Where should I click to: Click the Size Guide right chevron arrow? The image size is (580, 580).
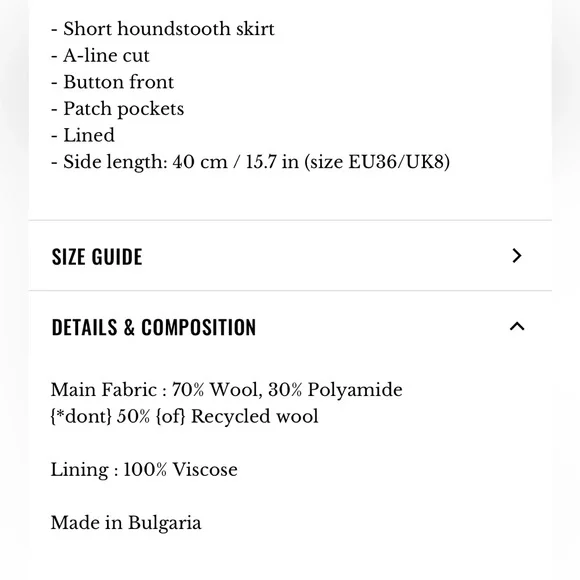[517, 256]
